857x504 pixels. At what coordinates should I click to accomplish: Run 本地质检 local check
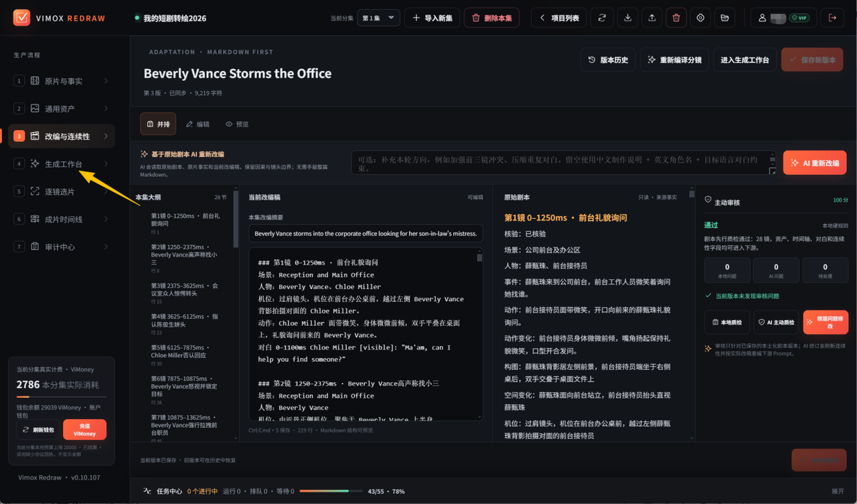tap(726, 323)
